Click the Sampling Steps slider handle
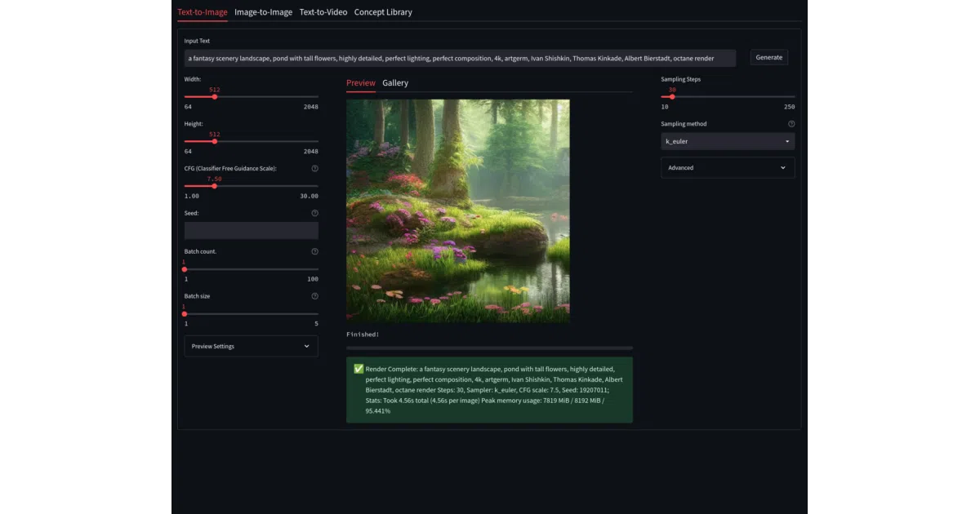Viewport: 980px width, 514px height. point(672,97)
